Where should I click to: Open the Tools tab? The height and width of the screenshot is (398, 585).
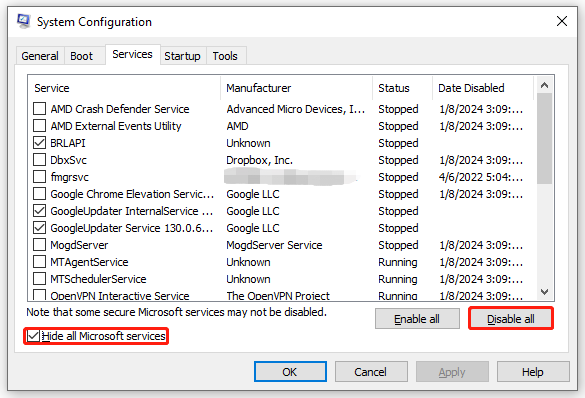225,56
